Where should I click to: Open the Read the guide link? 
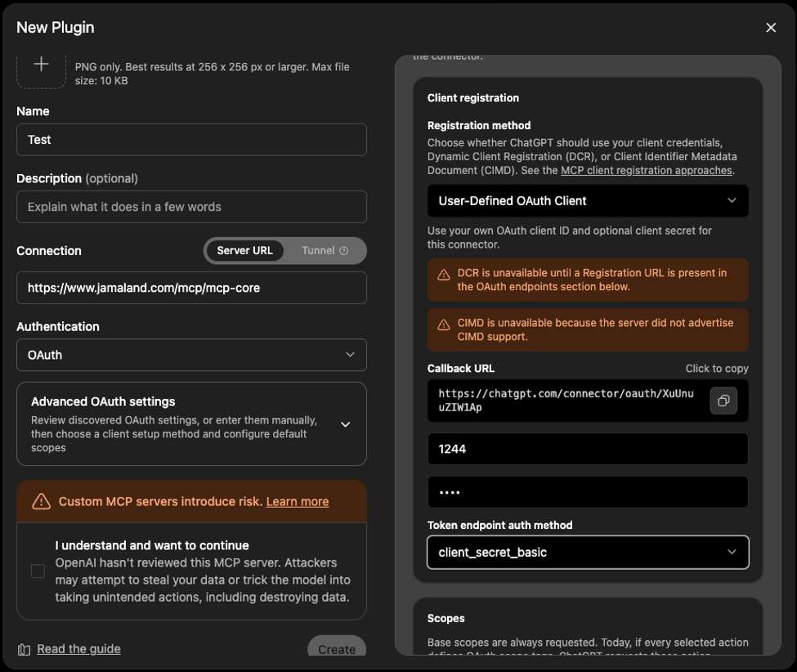point(78,649)
